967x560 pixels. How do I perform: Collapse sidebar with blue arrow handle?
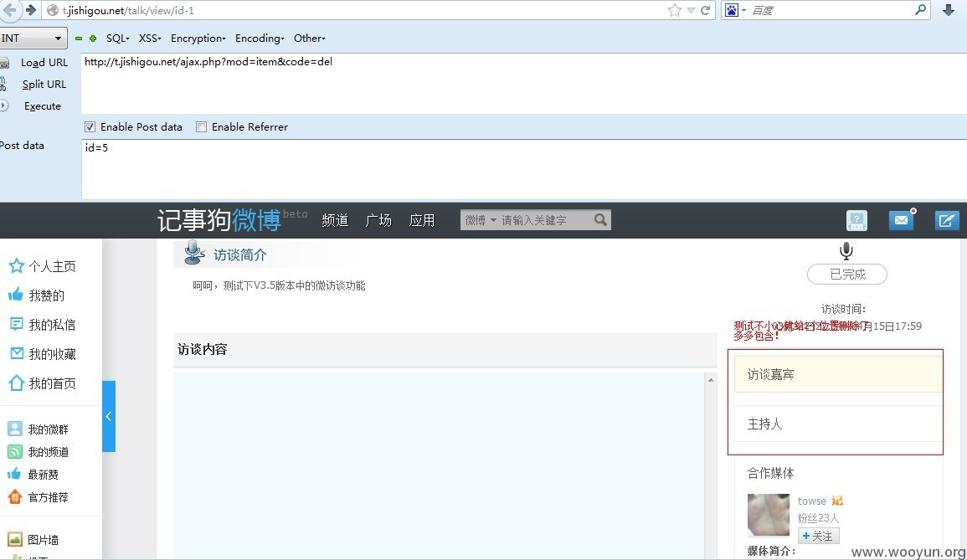(x=109, y=416)
